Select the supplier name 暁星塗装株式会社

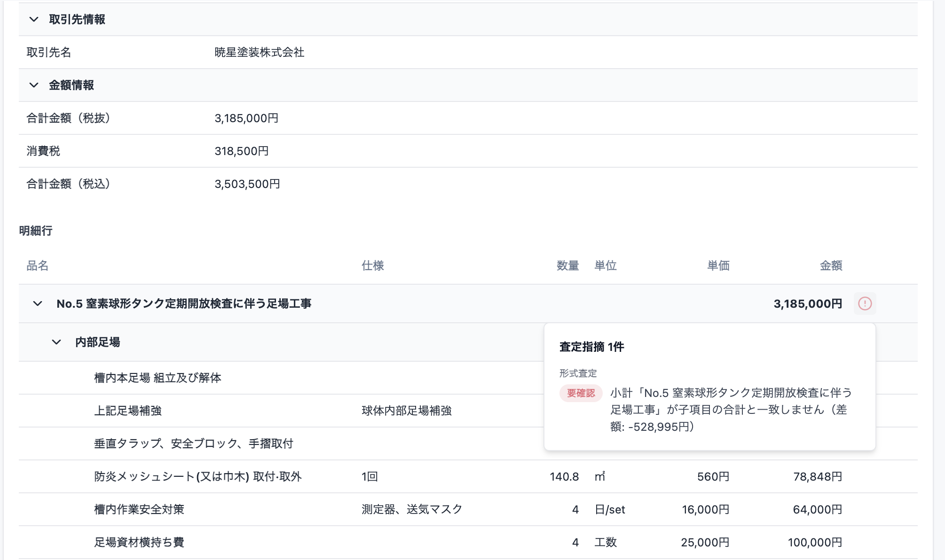pyautogui.click(x=259, y=53)
